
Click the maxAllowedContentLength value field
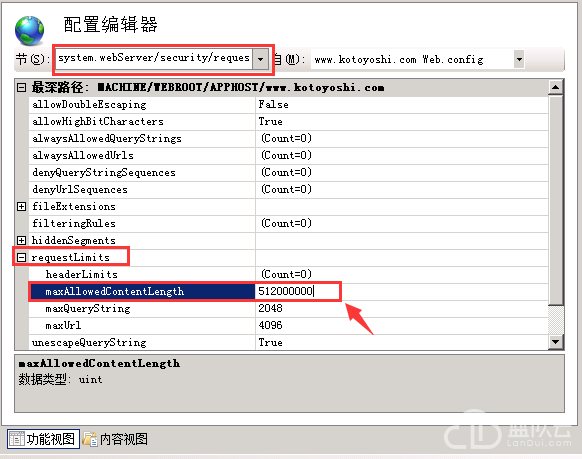[x=298, y=291]
